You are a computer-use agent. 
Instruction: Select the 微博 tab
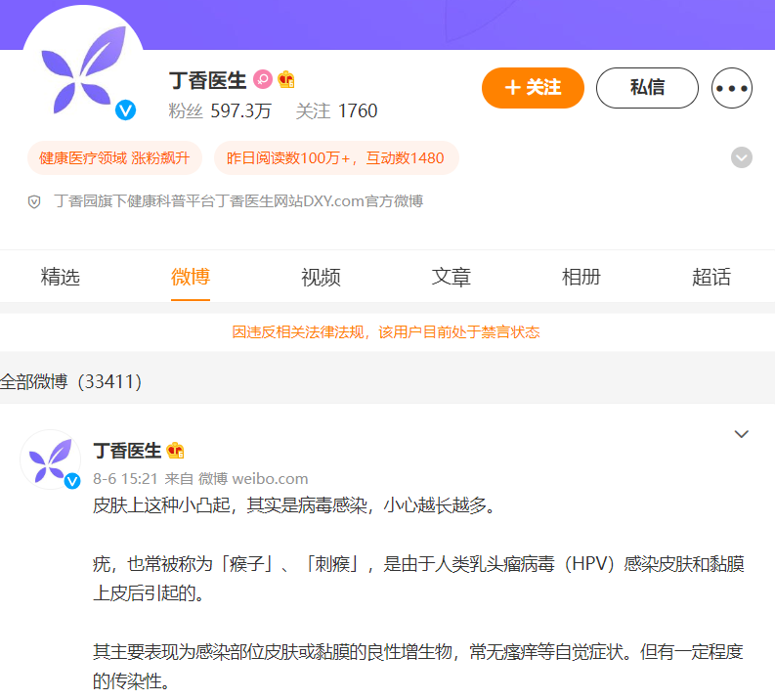click(191, 277)
